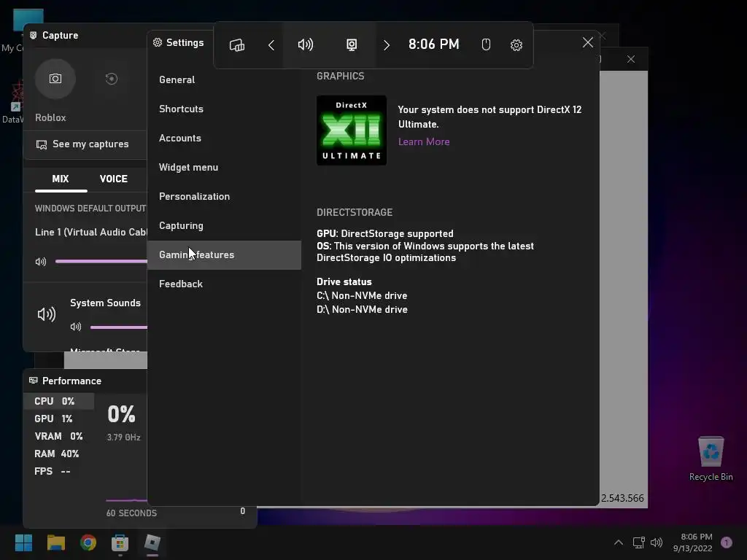Image resolution: width=747 pixels, height=560 pixels.
Task: Open the notification badge in the taskbar
Action: (x=727, y=542)
